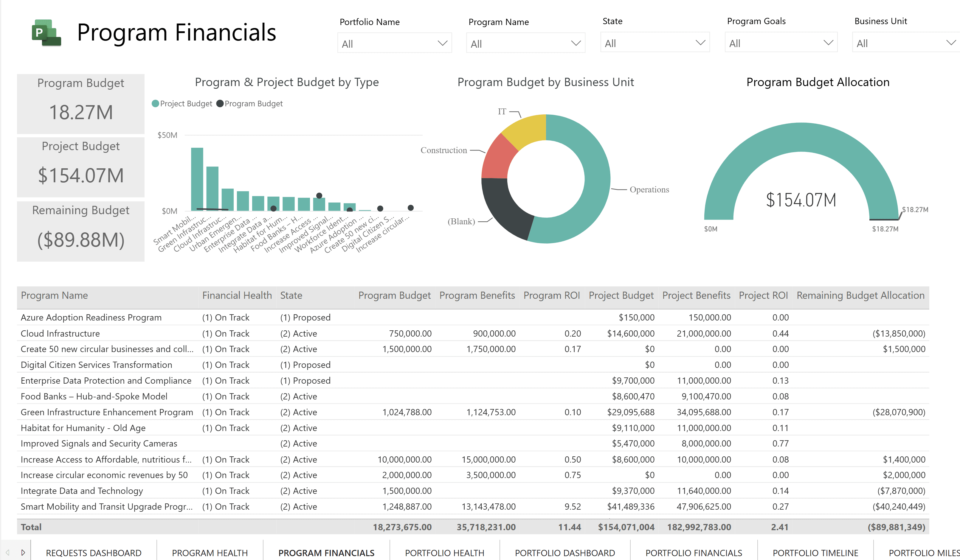
Task: Open the Program Name dropdown
Action: coord(525,43)
